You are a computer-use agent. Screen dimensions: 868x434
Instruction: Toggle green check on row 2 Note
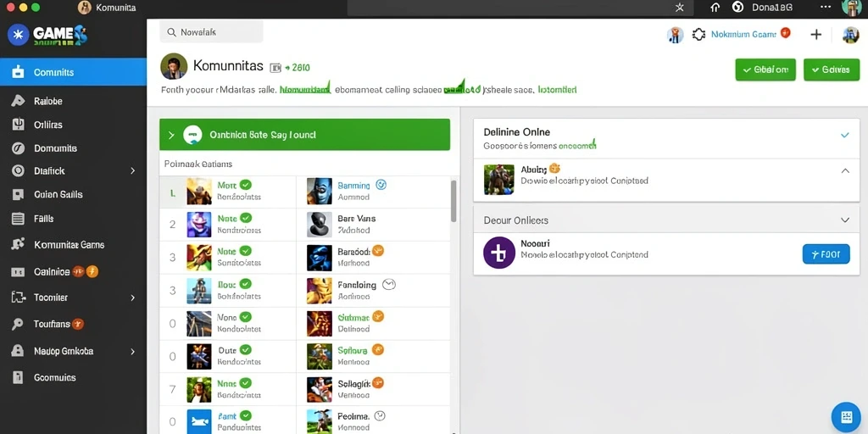tap(246, 218)
